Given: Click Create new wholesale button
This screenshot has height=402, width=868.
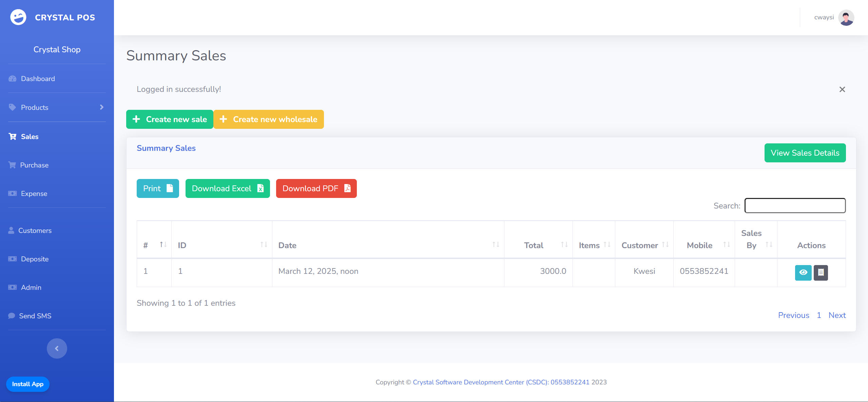Looking at the screenshot, I should point(268,119).
